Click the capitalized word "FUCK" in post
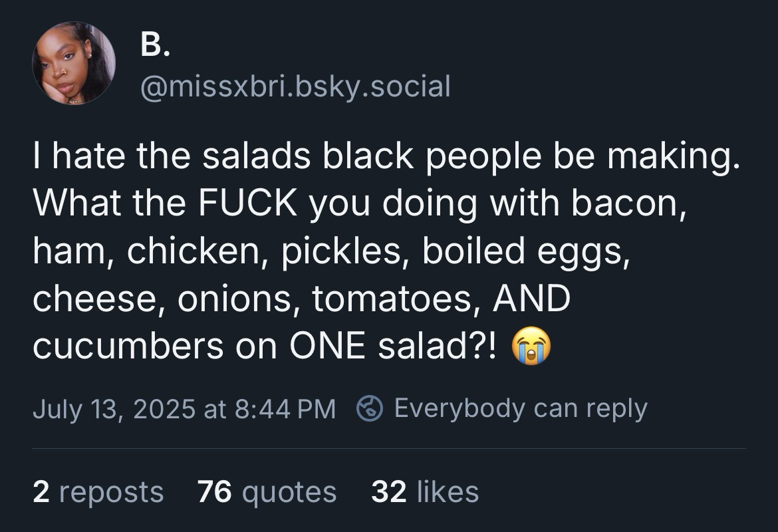This screenshot has height=532, width=778. pos(247,204)
